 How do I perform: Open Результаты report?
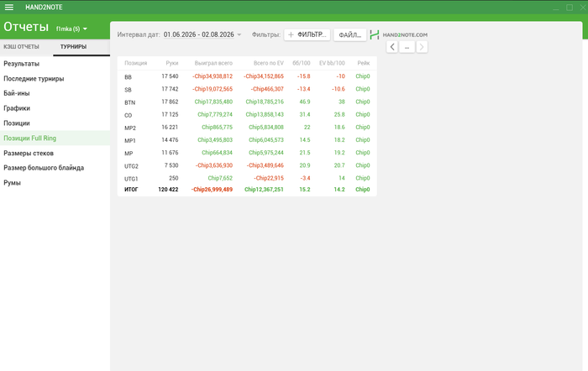click(x=55, y=64)
